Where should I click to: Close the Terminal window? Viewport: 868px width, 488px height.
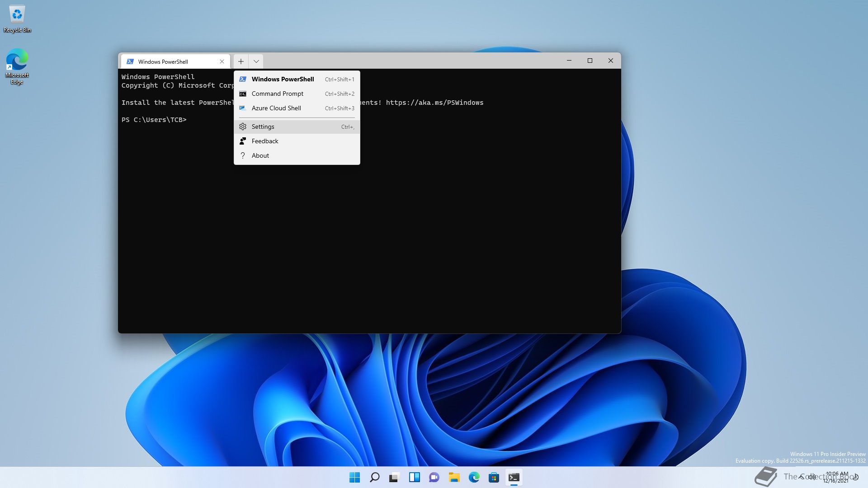(611, 61)
